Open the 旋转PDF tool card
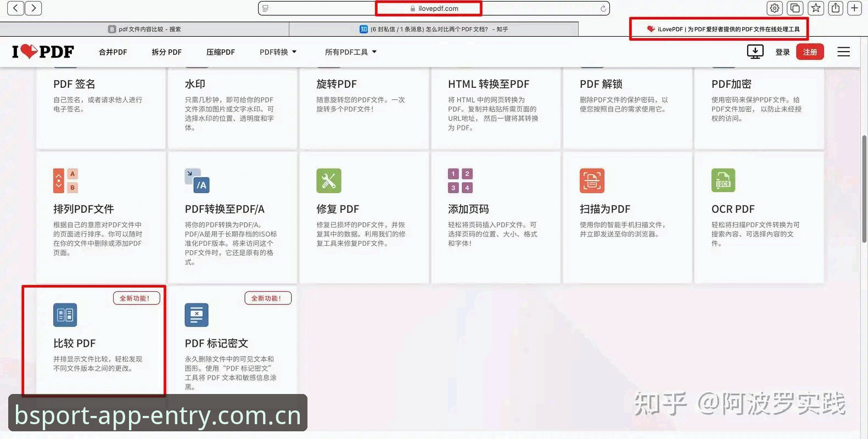Image resolution: width=868 pixels, height=439 pixels. (364, 108)
